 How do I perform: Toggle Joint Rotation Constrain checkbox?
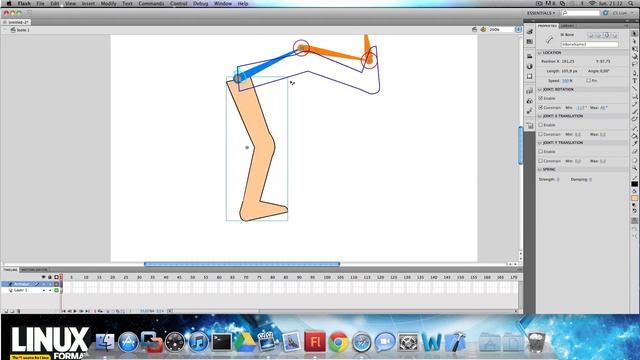point(540,107)
